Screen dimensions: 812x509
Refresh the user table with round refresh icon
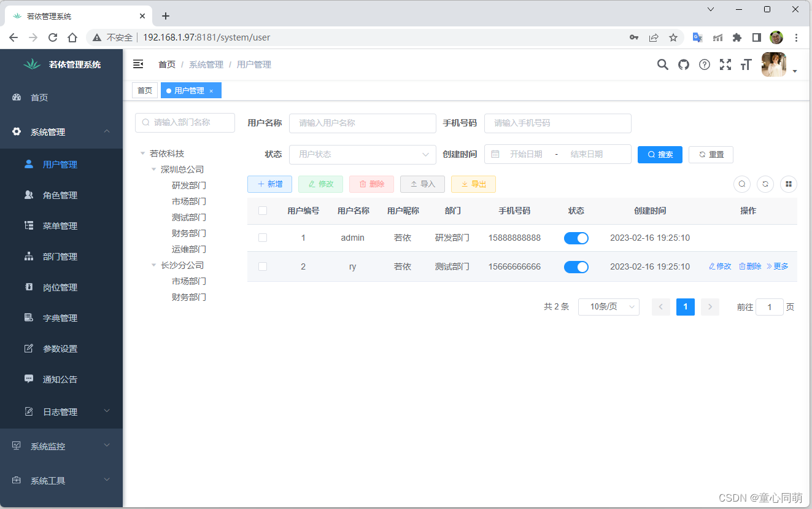[x=765, y=184]
